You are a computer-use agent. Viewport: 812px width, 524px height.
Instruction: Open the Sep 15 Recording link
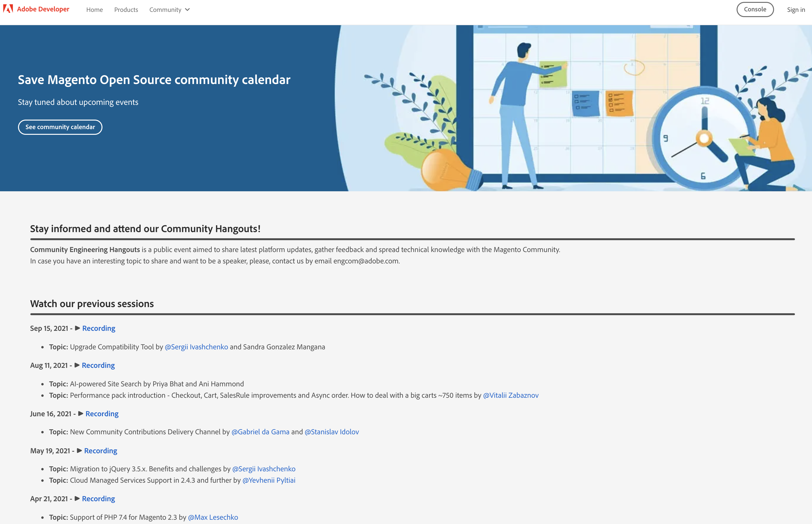99,328
